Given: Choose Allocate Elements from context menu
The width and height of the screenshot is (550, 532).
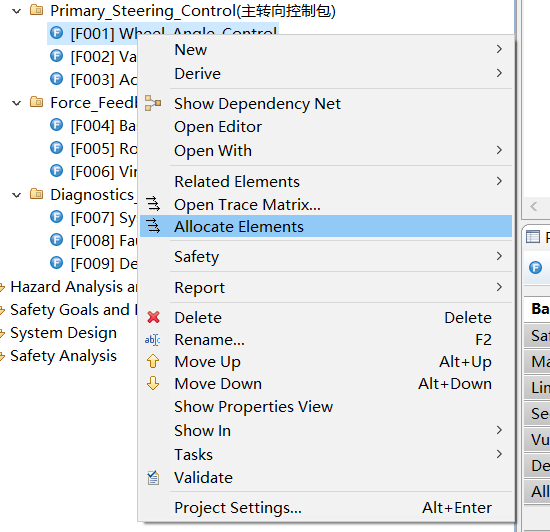Looking at the screenshot, I should coord(326,226).
